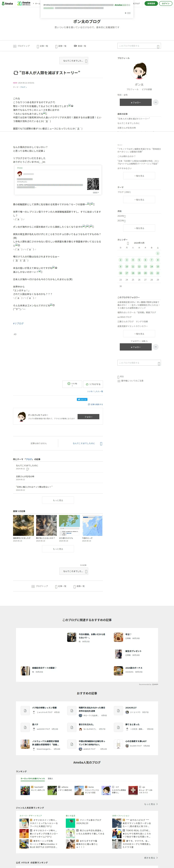Image resolution: width=174 pixels, height=868 pixels.
Task: Expand the 2023年 monthly archive
Action: [121, 221]
